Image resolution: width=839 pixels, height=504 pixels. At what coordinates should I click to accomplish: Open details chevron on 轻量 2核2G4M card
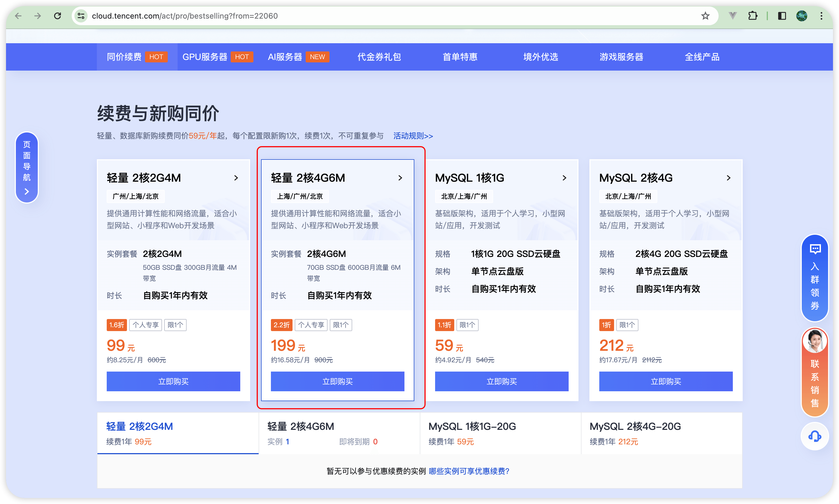coord(236,178)
